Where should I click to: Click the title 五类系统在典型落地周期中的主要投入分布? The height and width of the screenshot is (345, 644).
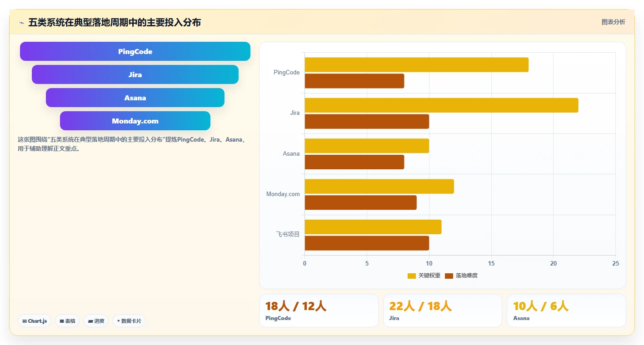coord(115,23)
